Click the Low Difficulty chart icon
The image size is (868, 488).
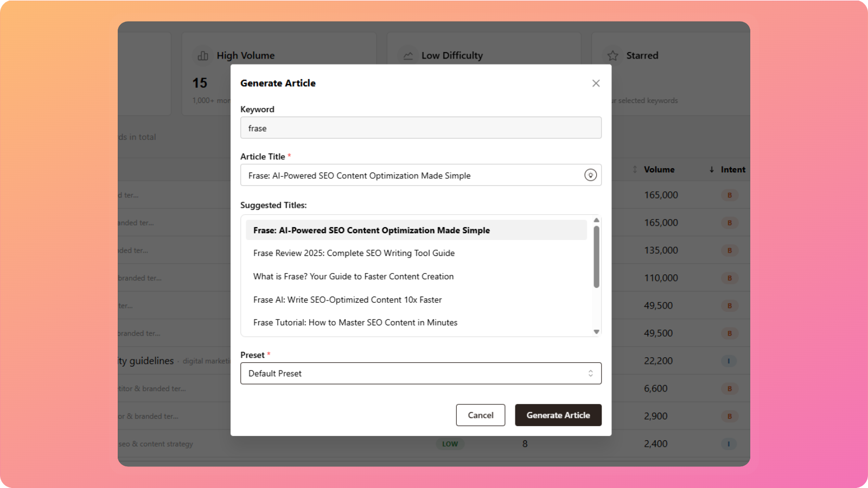[x=408, y=56]
